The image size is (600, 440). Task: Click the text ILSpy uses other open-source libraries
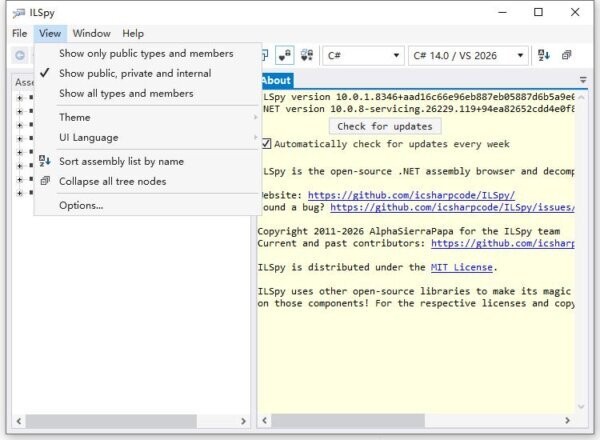[364, 291]
